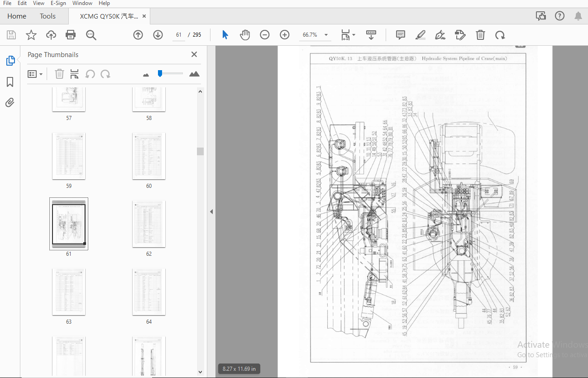Select page 60 thumbnail
The width and height of the screenshot is (588, 378).
pyautogui.click(x=149, y=156)
